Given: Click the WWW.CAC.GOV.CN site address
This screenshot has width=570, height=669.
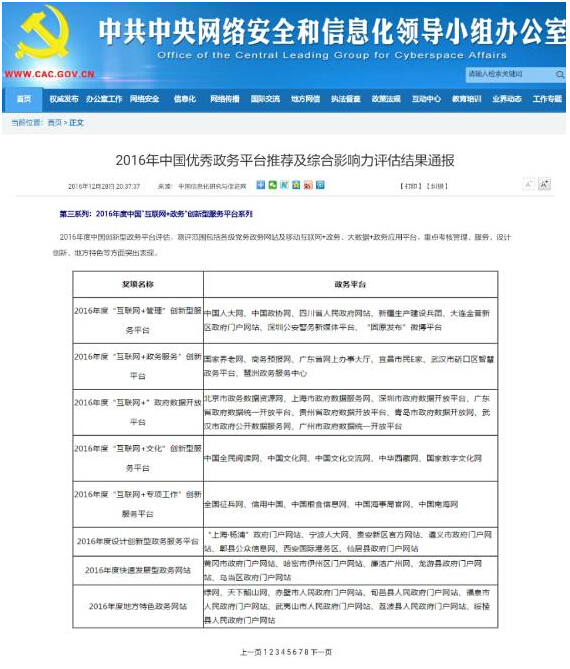Looking at the screenshot, I should pyautogui.click(x=49, y=75).
